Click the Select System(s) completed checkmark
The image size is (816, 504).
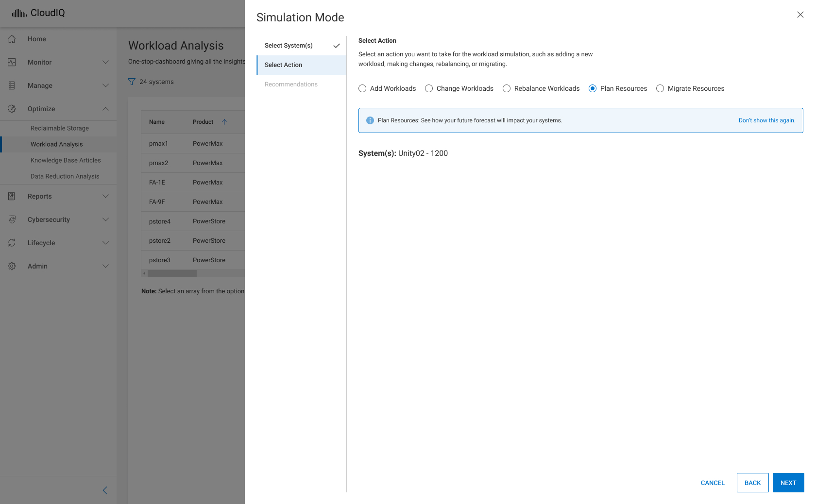(336, 46)
